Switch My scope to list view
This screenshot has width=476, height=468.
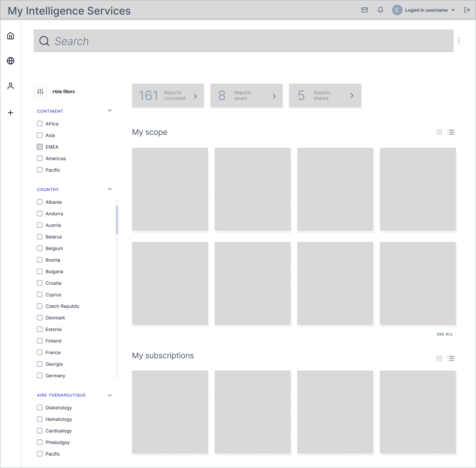pos(451,132)
